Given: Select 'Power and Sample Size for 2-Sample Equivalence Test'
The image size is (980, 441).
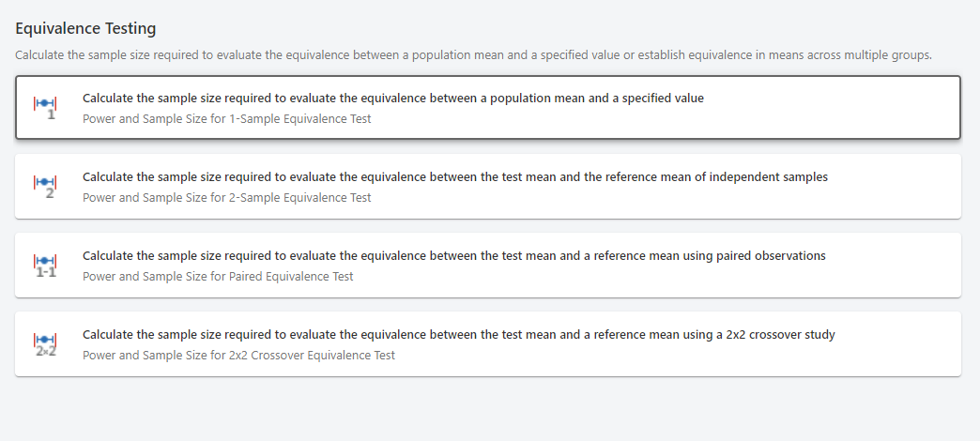Looking at the screenshot, I should 226,198.
